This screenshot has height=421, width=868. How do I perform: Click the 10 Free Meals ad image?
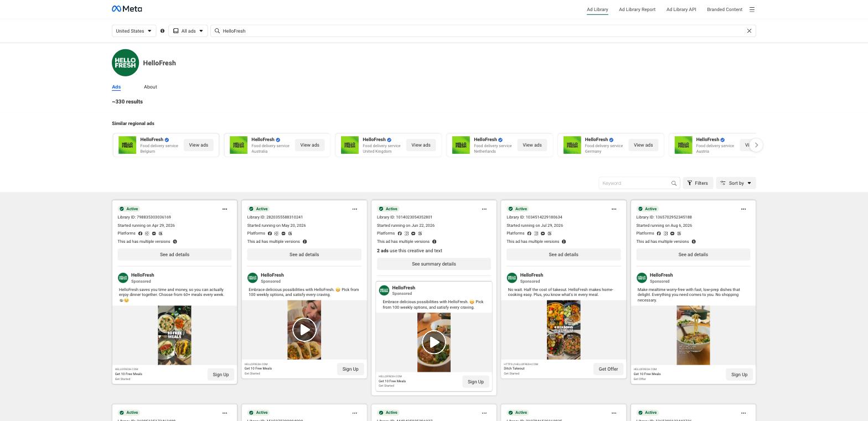point(174,335)
